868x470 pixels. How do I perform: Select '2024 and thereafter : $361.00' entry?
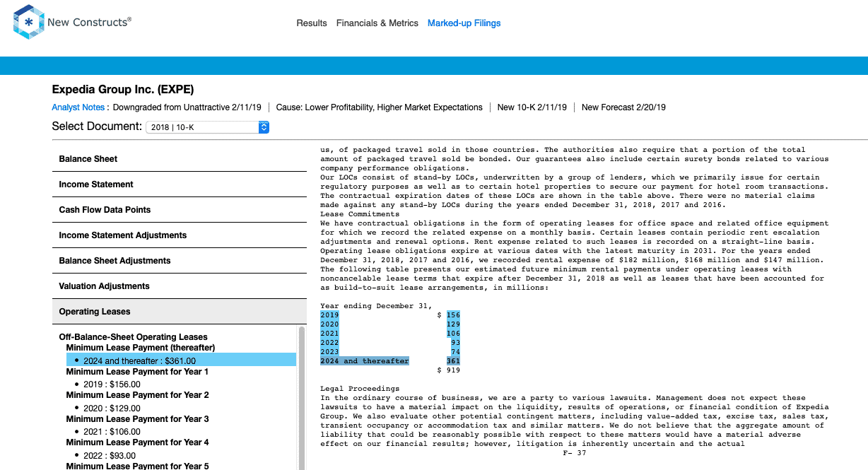[x=181, y=360]
